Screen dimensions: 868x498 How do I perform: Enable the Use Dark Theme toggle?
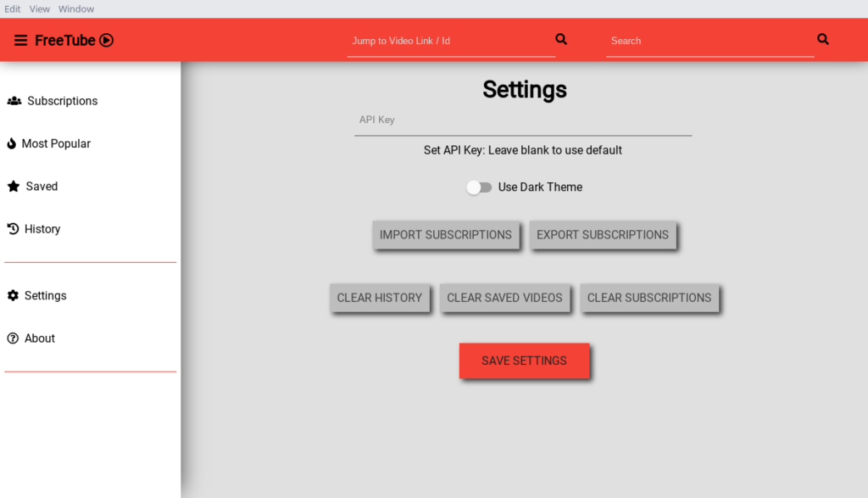(480, 187)
